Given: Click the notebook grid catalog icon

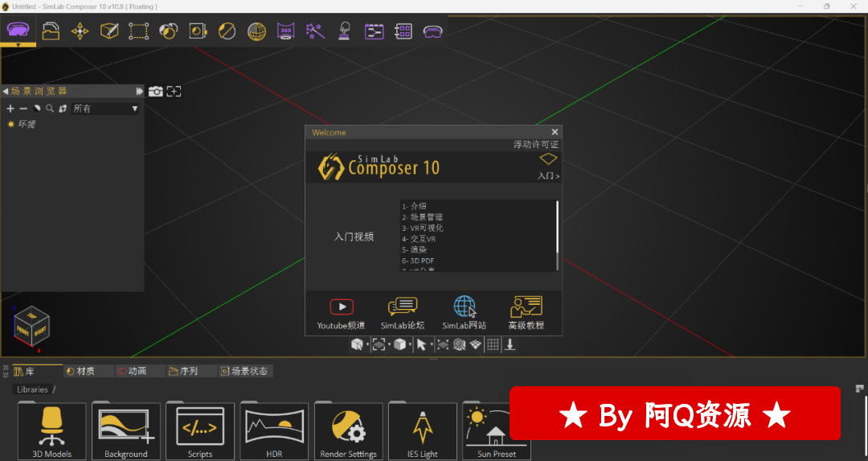Looking at the screenshot, I should [x=403, y=31].
